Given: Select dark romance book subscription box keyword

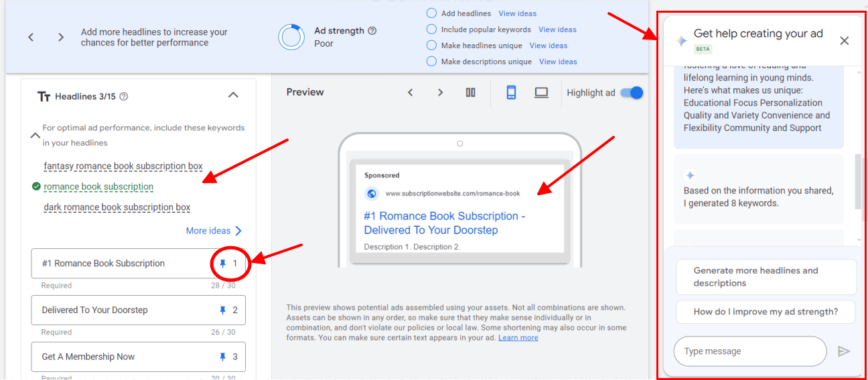Looking at the screenshot, I should (x=117, y=207).
